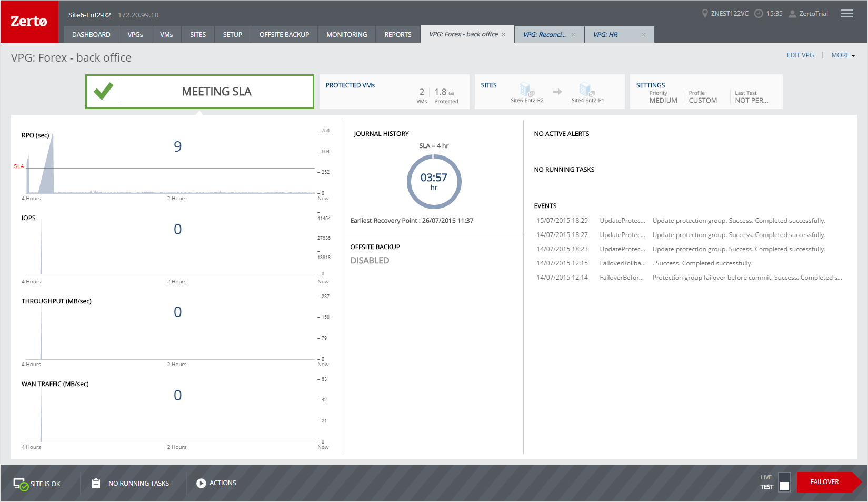Viewport: 868px width, 502px height.
Task: Switch to the MONITORING tab
Action: [347, 35]
